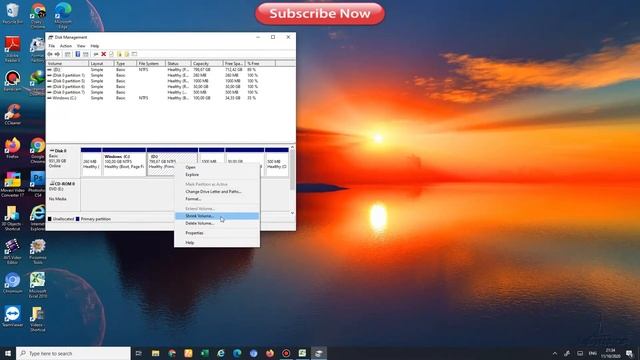The width and height of the screenshot is (640, 360).
Task: Open the Microsoft Edge desktop icon
Action: pos(63,16)
